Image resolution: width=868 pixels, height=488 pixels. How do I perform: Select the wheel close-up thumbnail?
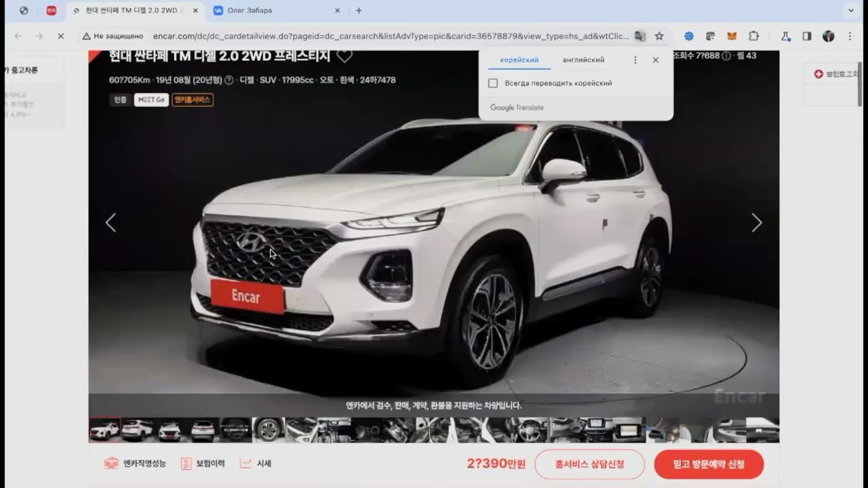pos(269,430)
